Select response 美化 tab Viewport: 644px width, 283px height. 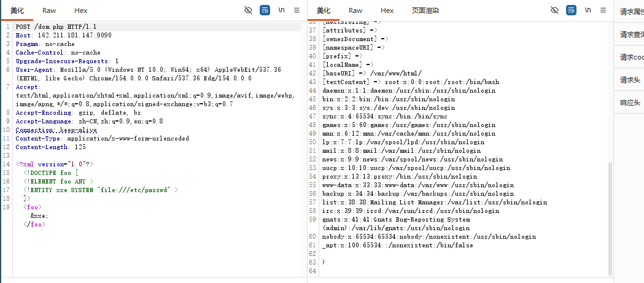click(324, 10)
